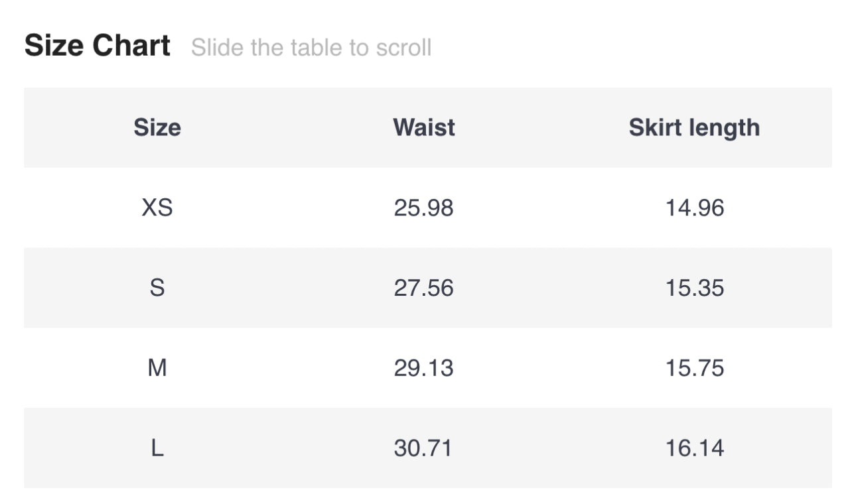The width and height of the screenshot is (852, 504).
Task: Click waist value 30.71
Action: (x=423, y=448)
